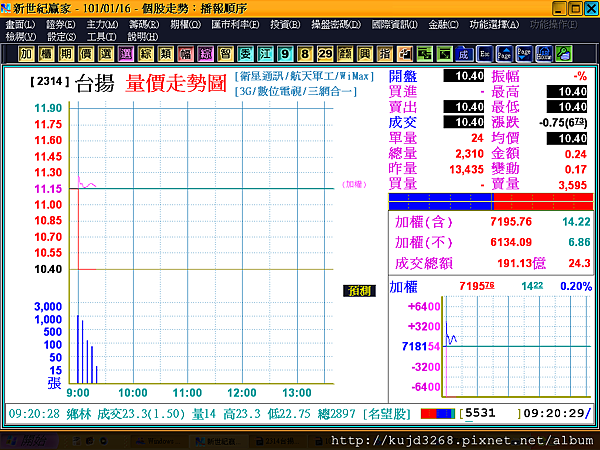Click the orange window icon after 指
Image resolution: width=600 pixels, height=450 pixels.
tap(404, 54)
